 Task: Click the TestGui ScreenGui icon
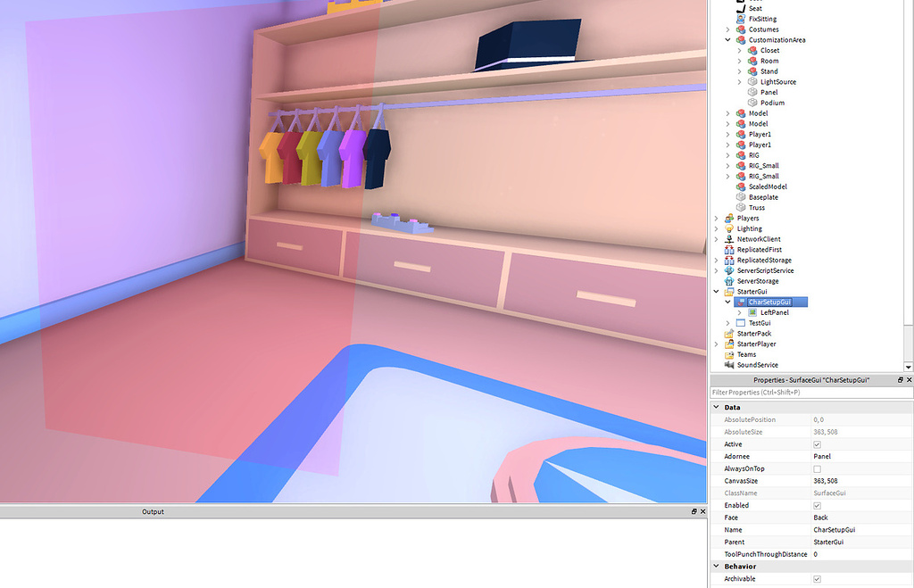pyautogui.click(x=741, y=323)
